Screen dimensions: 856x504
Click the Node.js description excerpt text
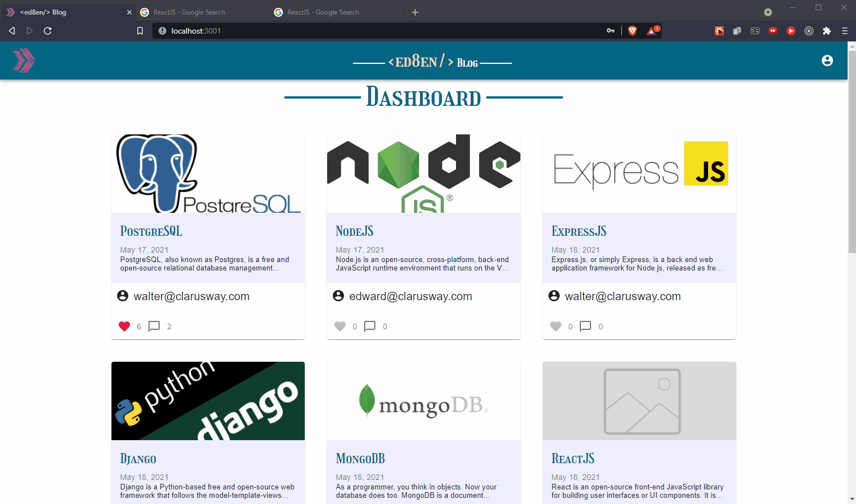[x=422, y=264]
